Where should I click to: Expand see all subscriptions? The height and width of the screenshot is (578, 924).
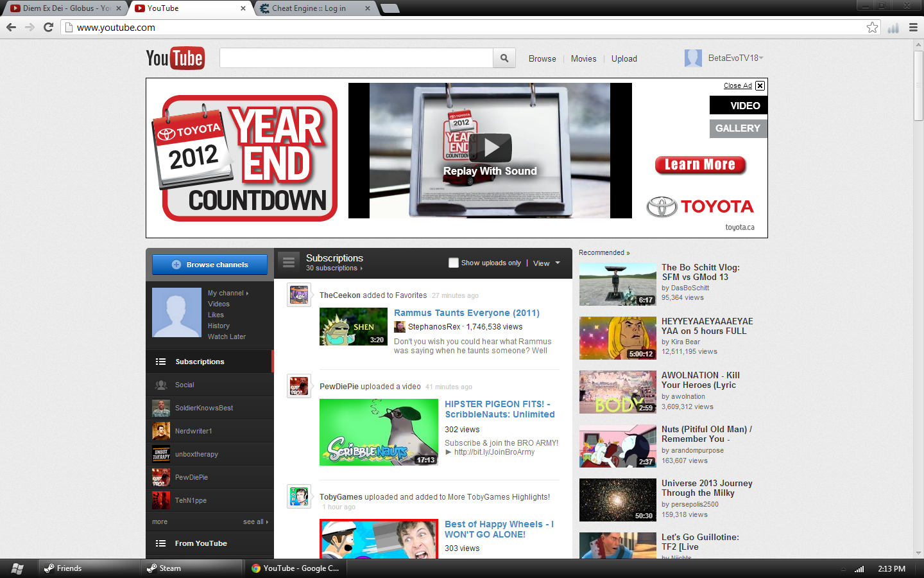point(255,521)
